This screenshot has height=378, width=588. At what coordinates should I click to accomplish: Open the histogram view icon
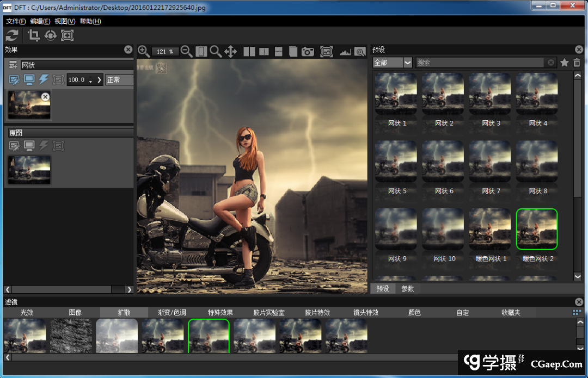click(x=345, y=52)
